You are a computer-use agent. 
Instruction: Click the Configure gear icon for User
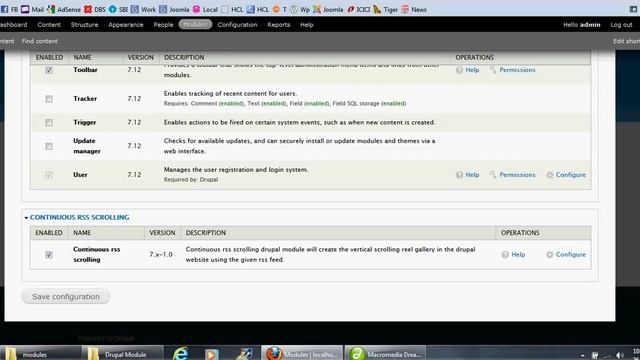coord(550,175)
